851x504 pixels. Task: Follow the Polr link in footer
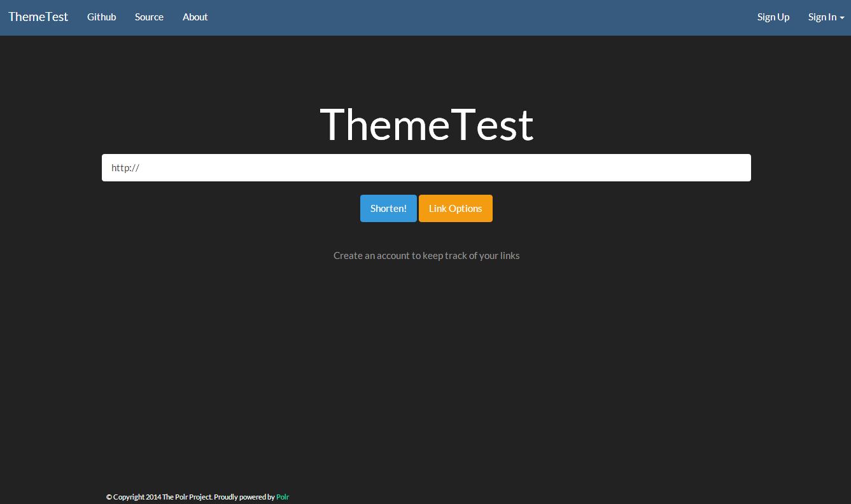point(283,497)
